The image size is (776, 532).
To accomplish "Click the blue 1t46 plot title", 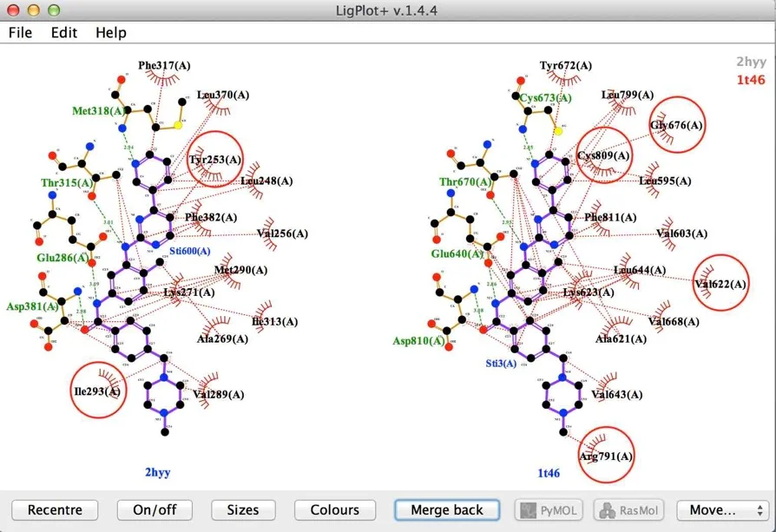I will click(x=549, y=473).
